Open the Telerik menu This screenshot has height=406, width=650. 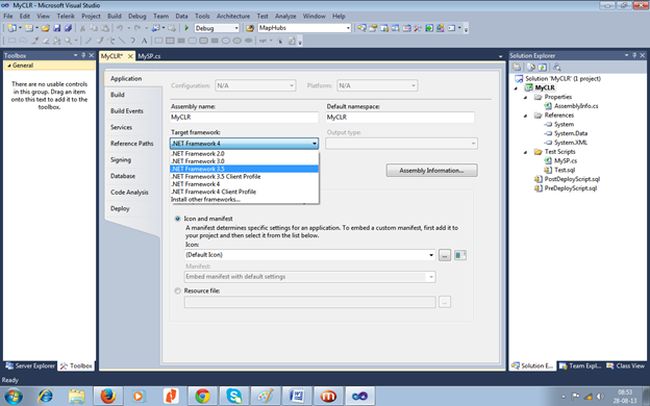66,16
